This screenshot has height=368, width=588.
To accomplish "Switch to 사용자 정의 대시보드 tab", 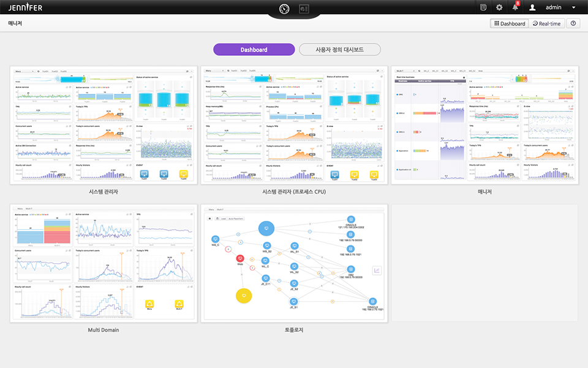I will 339,50.
